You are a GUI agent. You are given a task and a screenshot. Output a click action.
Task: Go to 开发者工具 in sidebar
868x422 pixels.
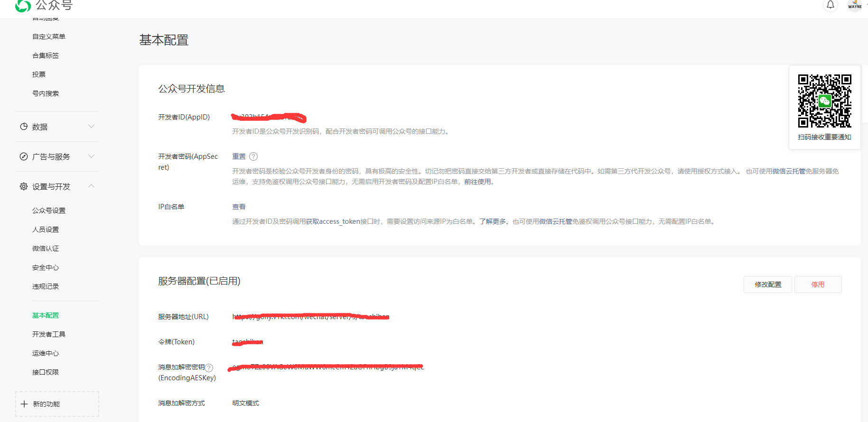pos(49,334)
